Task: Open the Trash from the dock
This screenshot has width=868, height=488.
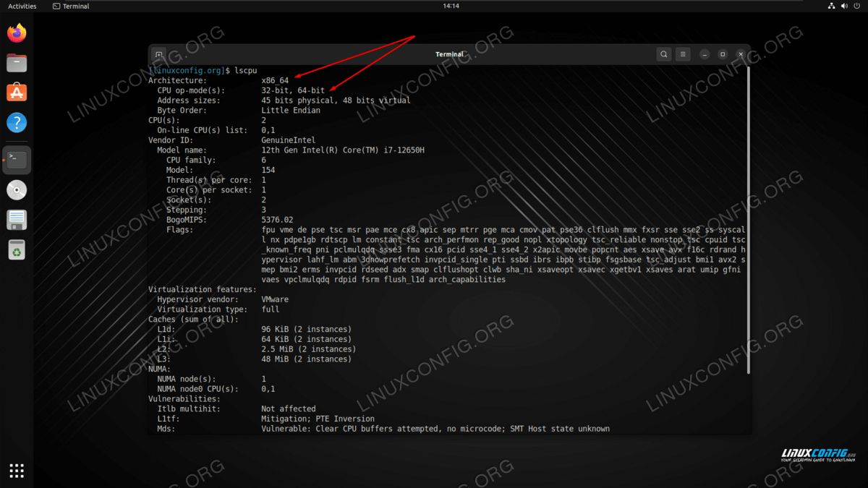Action: [x=17, y=249]
